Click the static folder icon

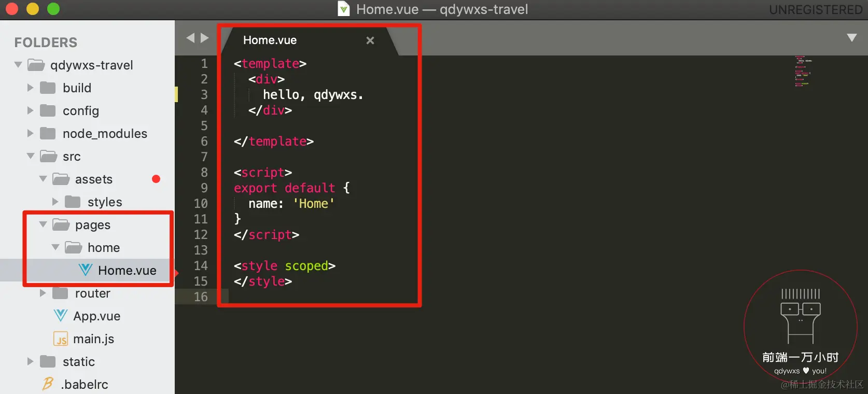tap(48, 361)
